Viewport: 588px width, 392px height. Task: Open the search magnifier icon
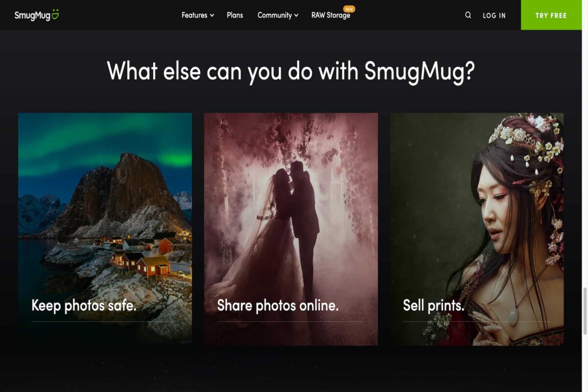[x=468, y=15]
